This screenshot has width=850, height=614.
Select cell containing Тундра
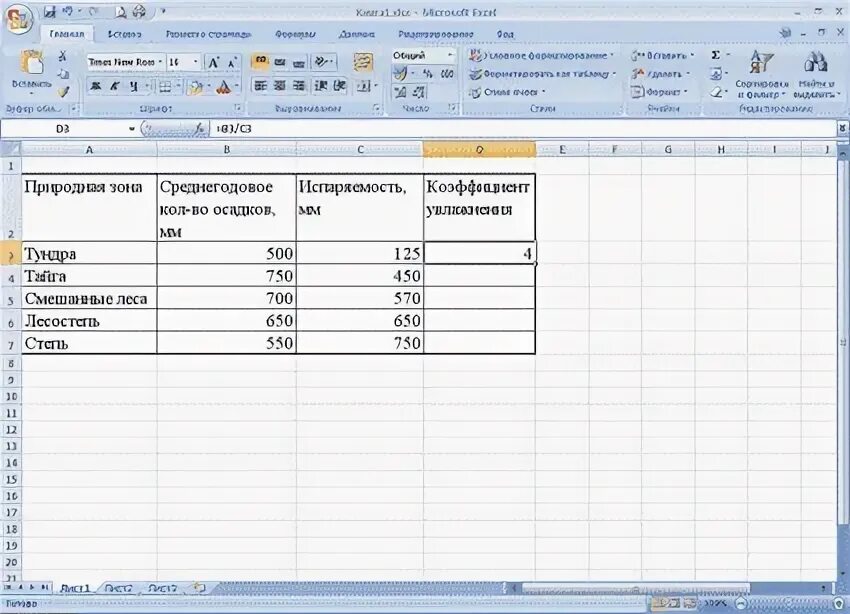[x=89, y=254]
